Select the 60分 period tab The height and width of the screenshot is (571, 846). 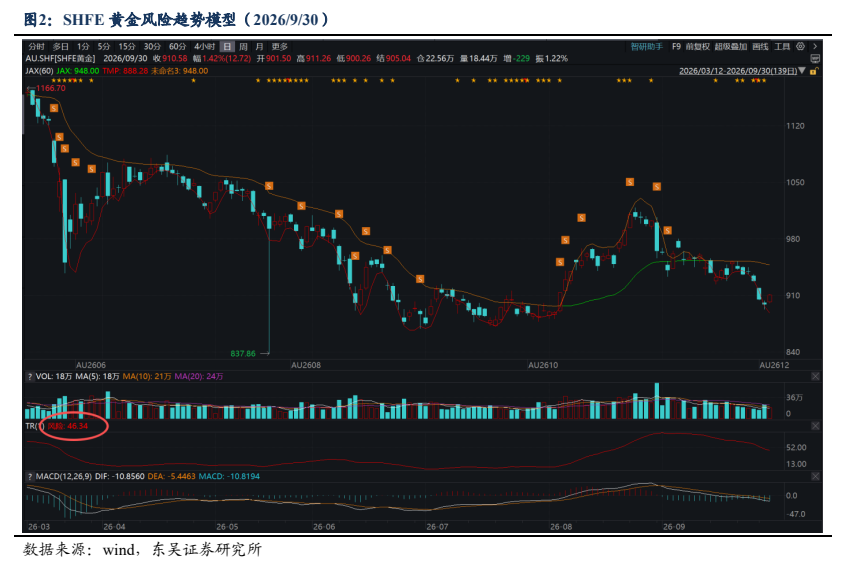[x=178, y=46]
